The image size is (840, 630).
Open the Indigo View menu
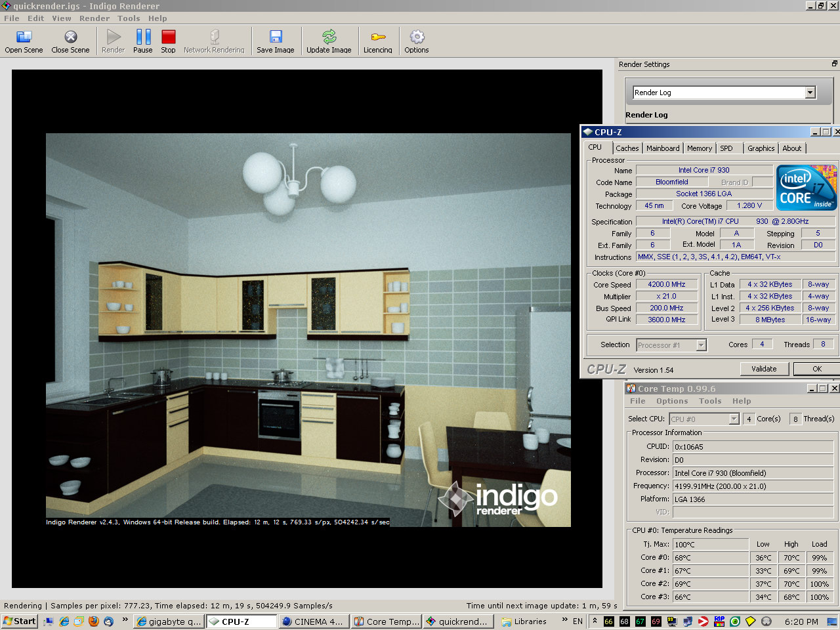tap(62, 18)
